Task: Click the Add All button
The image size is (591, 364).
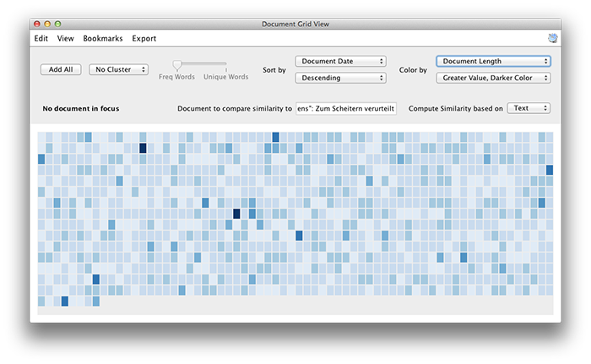Action: click(61, 69)
